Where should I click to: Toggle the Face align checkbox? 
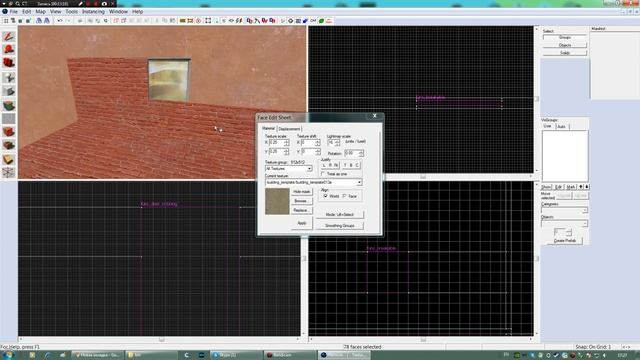(x=344, y=196)
